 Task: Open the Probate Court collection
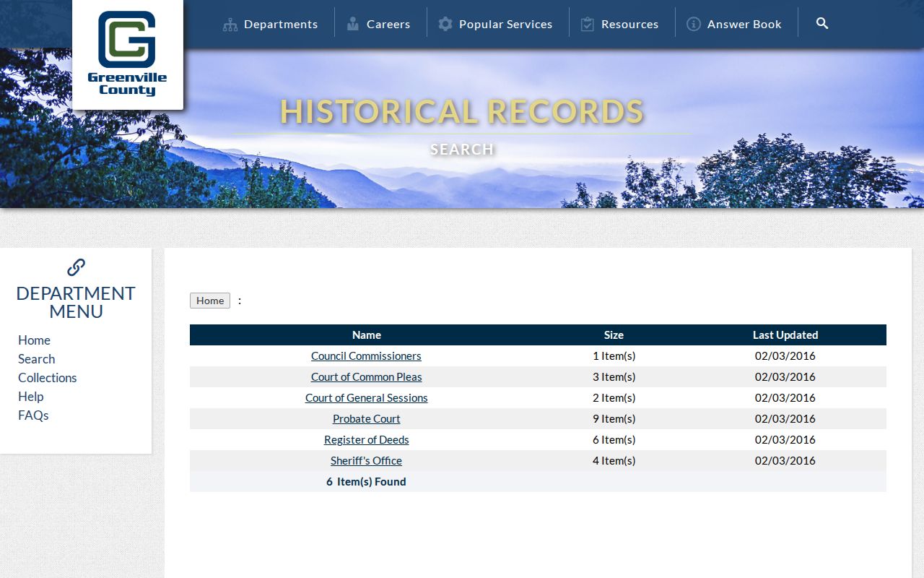367,419
